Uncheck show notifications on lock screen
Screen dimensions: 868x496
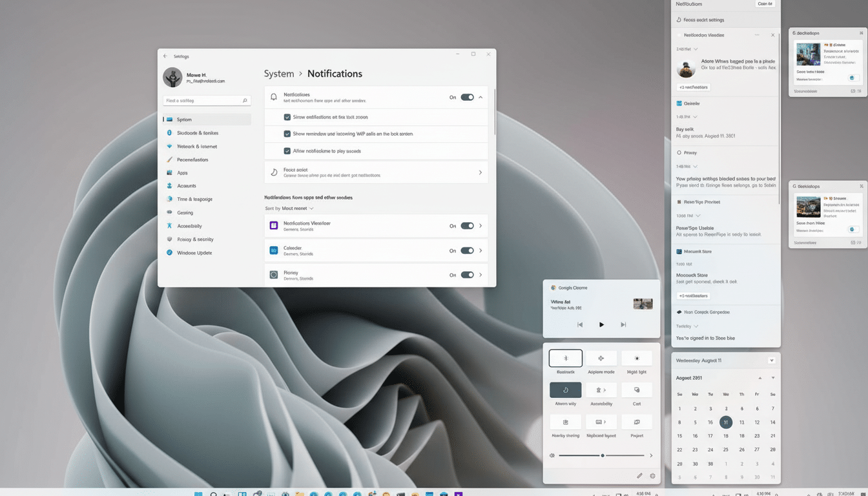click(x=287, y=116)
